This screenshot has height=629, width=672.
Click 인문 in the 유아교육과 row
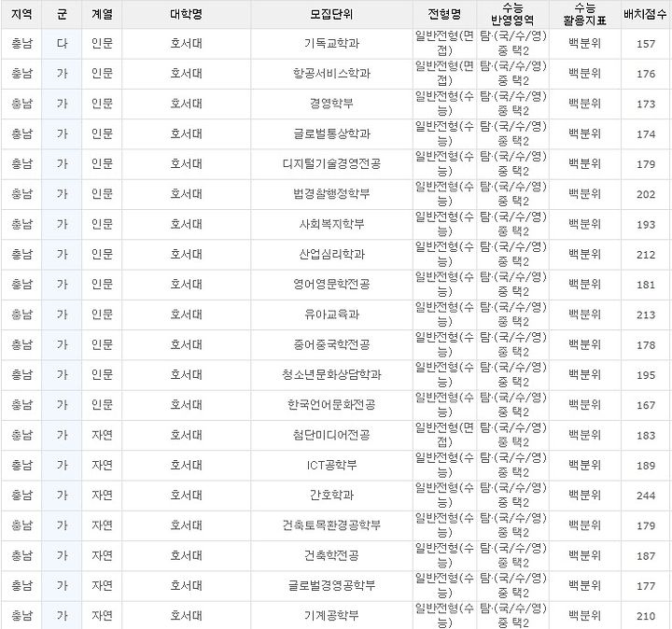coord(102,314)
